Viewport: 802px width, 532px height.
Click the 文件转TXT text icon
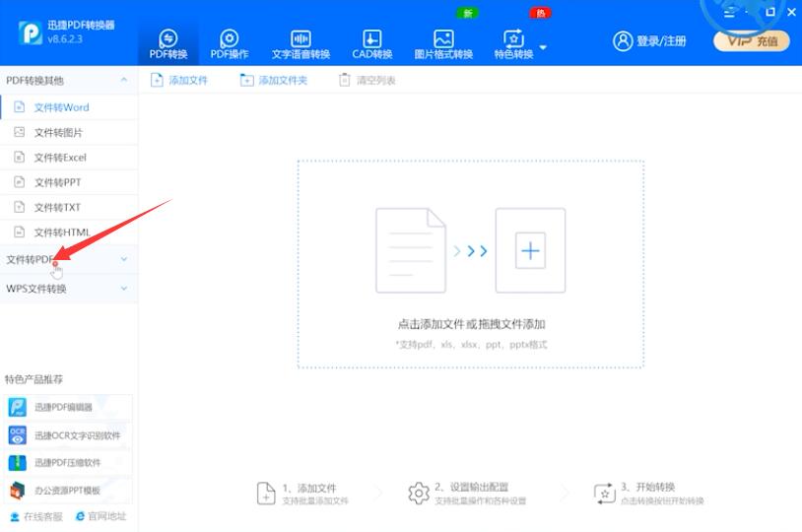pyautogui.click(x=20, y=207)
